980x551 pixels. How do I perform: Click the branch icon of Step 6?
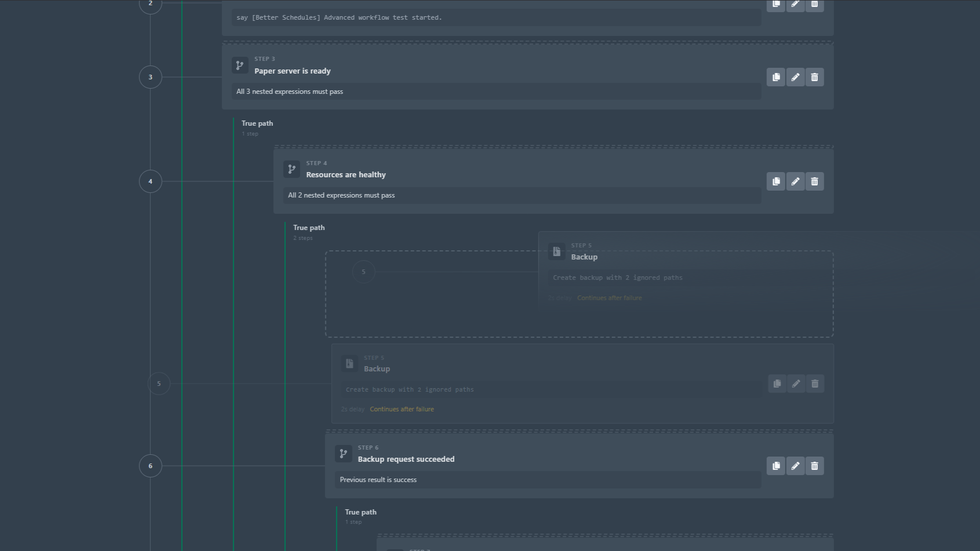click(343, 454)
